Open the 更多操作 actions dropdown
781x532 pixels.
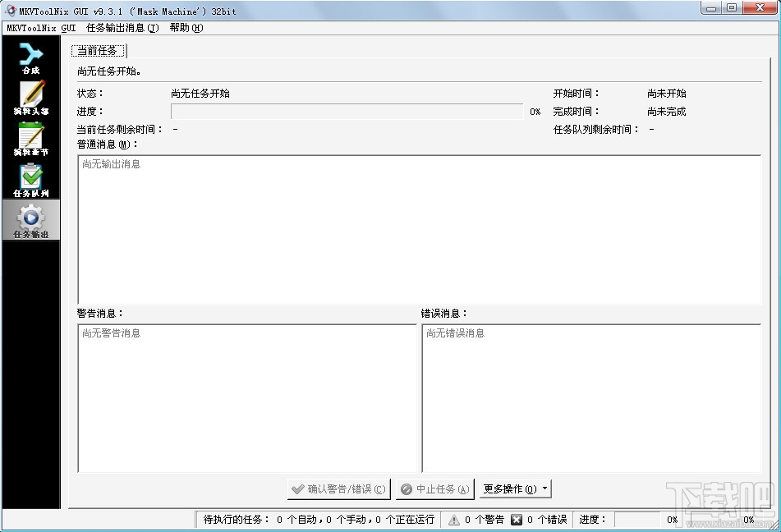click(515, 488)
